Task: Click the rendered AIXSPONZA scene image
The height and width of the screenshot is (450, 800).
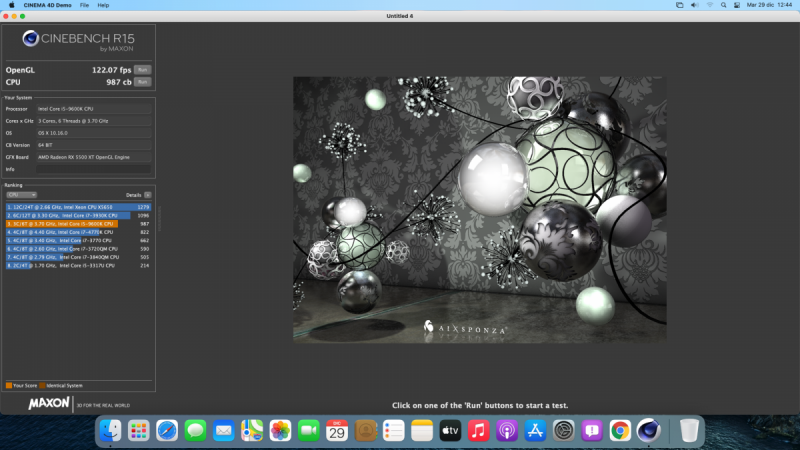Action: click(479, 209)
